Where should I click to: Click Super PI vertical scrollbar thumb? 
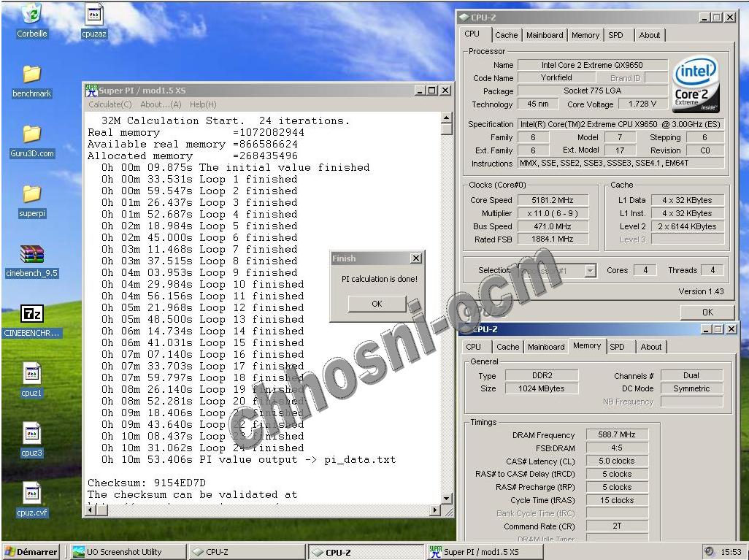pyautogui.click(x=446, y=129)
